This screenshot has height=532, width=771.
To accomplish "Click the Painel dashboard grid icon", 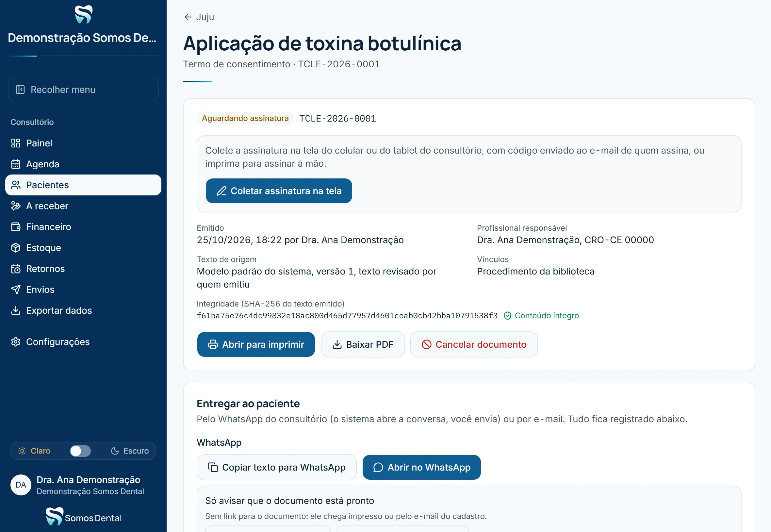I will tap(16, 143).
